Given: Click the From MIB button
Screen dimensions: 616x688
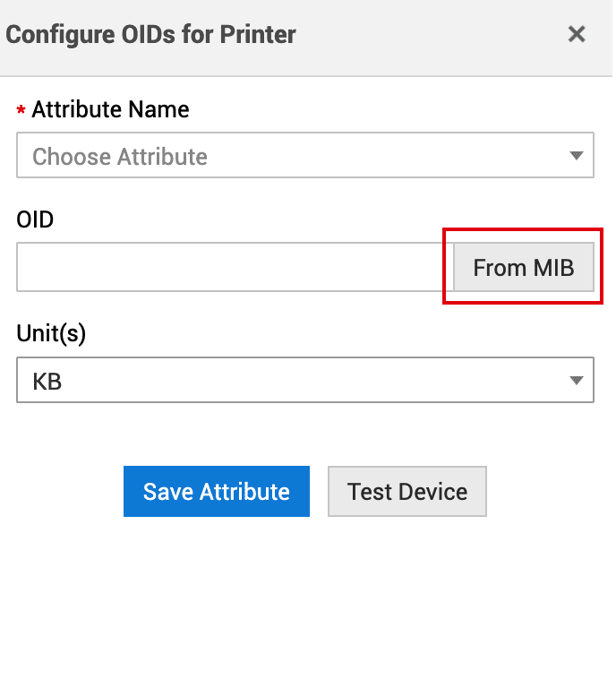Looking at the screenshot, I should [x=523, y=267].
